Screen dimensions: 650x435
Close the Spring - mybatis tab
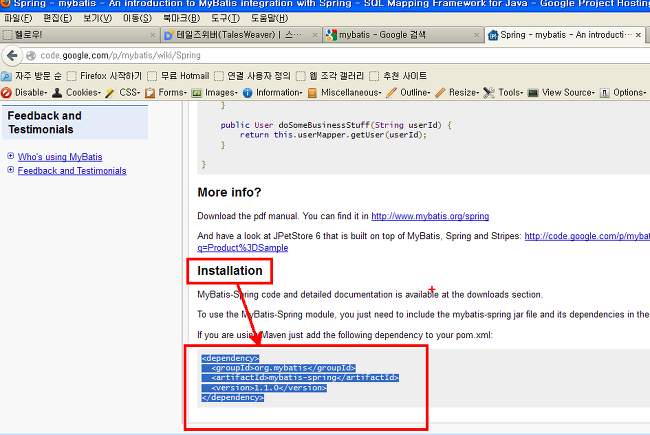point(638,35)
